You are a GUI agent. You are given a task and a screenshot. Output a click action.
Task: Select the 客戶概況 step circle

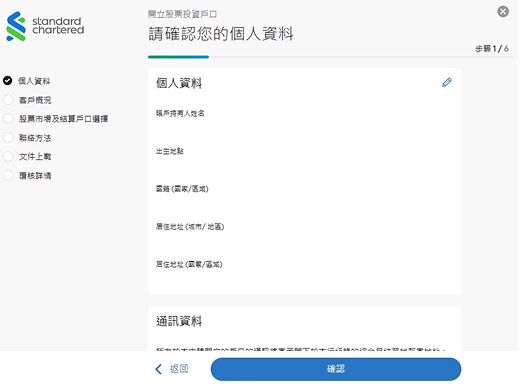[8, 100]
